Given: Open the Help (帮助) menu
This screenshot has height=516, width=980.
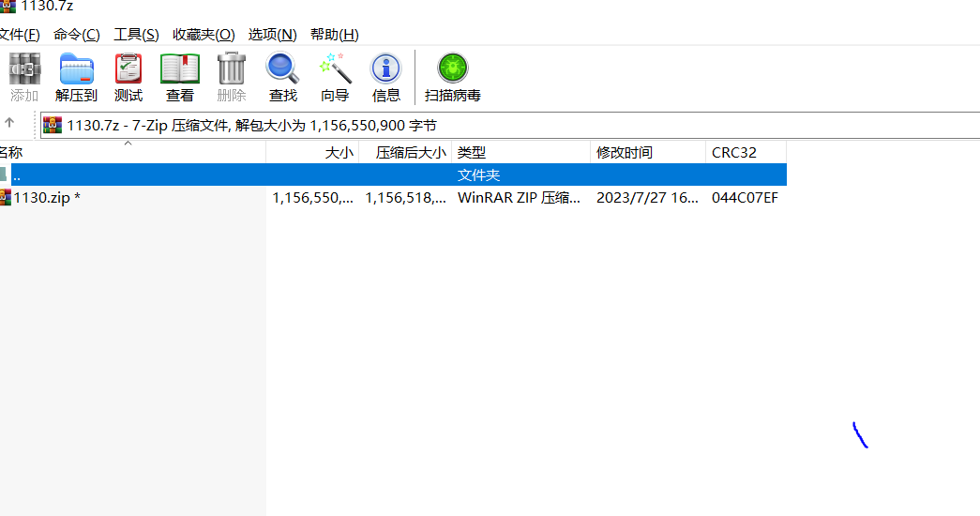Looking at the screenshot, I should pyautogui.click(x=335, y=35).
